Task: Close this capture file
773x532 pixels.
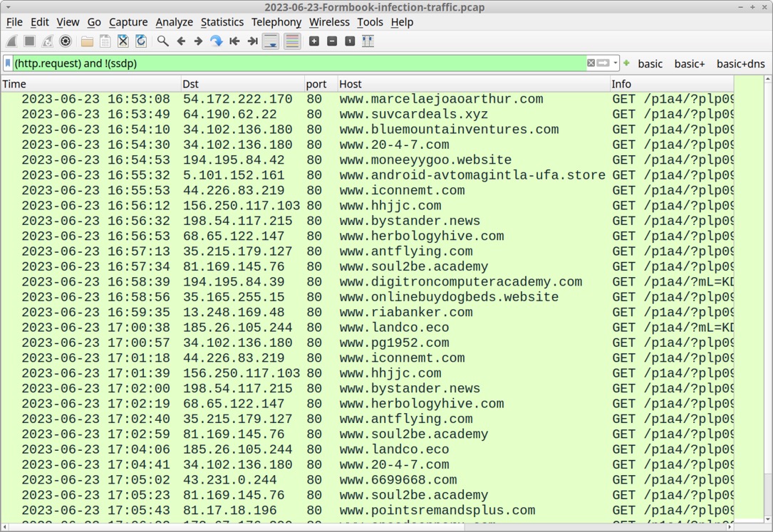Action: (123, 41)
